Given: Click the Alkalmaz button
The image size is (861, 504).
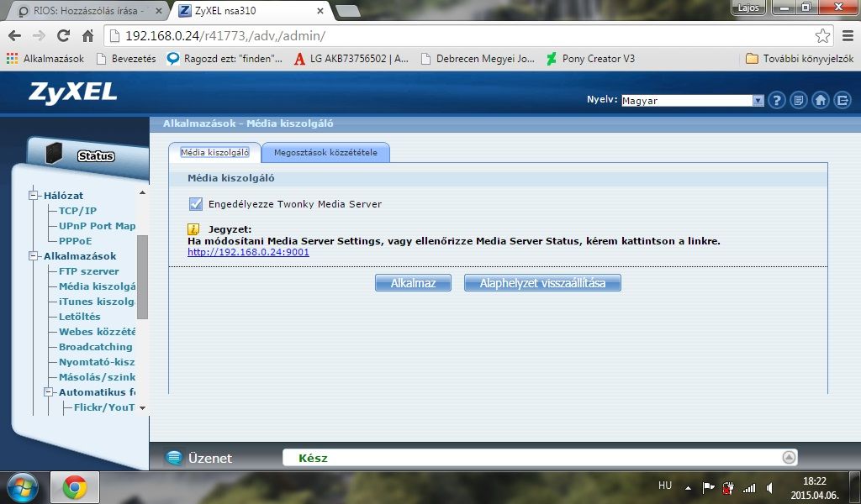Looking at the screenshot, I should tap(413, 283).
